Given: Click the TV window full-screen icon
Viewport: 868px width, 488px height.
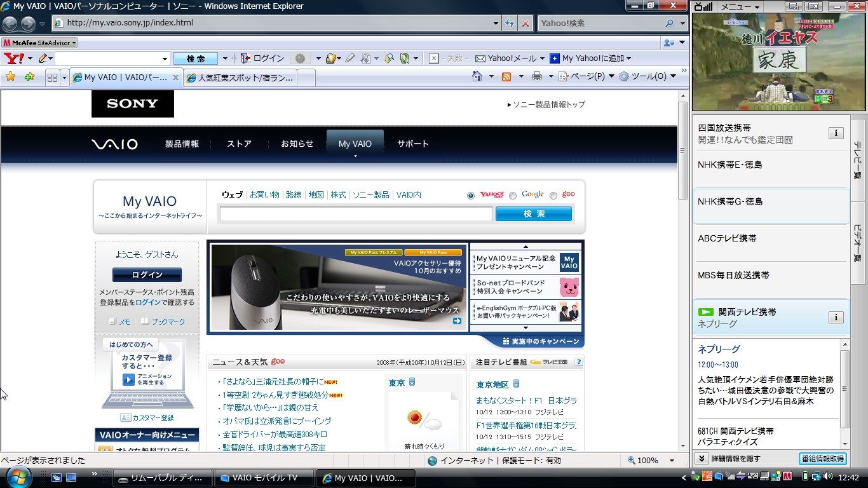Looking at the screenshot, I should pos(813,6).
